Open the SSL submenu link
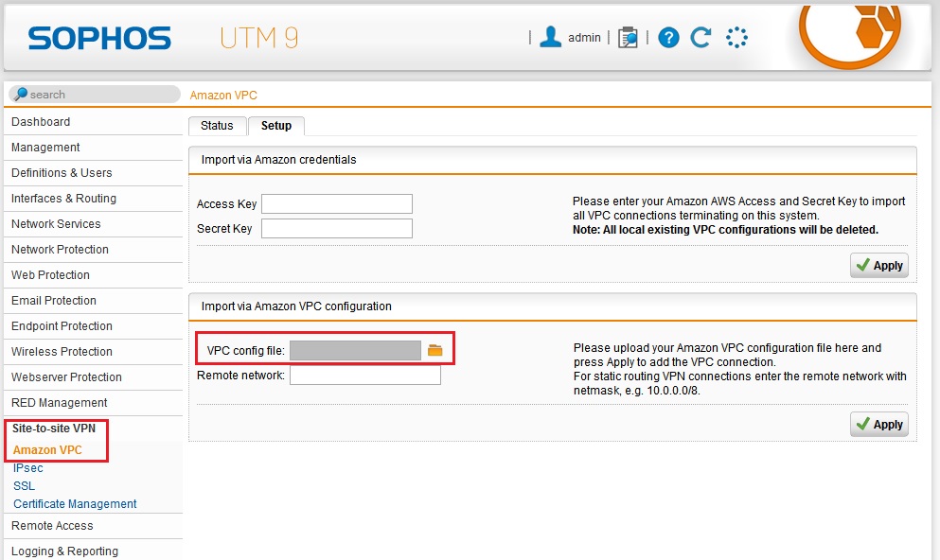Image resolution: width=940 pixels, height=560 pixels. click(24, 485)
